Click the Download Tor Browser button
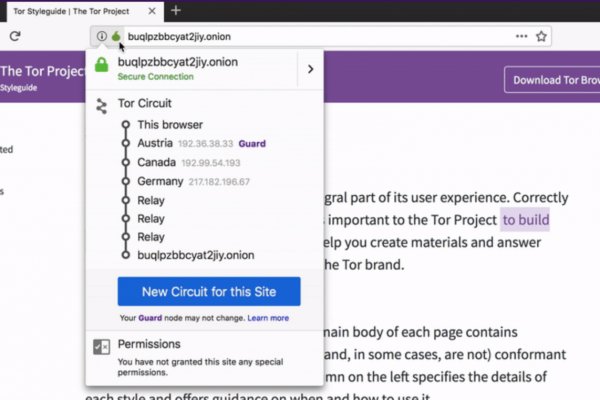 pos(551,80)
